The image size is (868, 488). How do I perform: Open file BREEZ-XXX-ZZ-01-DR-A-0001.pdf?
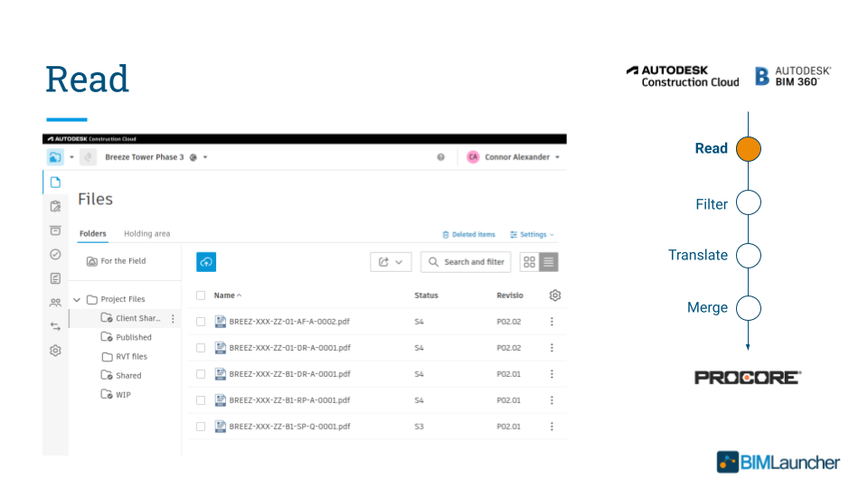[x=290, y=348]
